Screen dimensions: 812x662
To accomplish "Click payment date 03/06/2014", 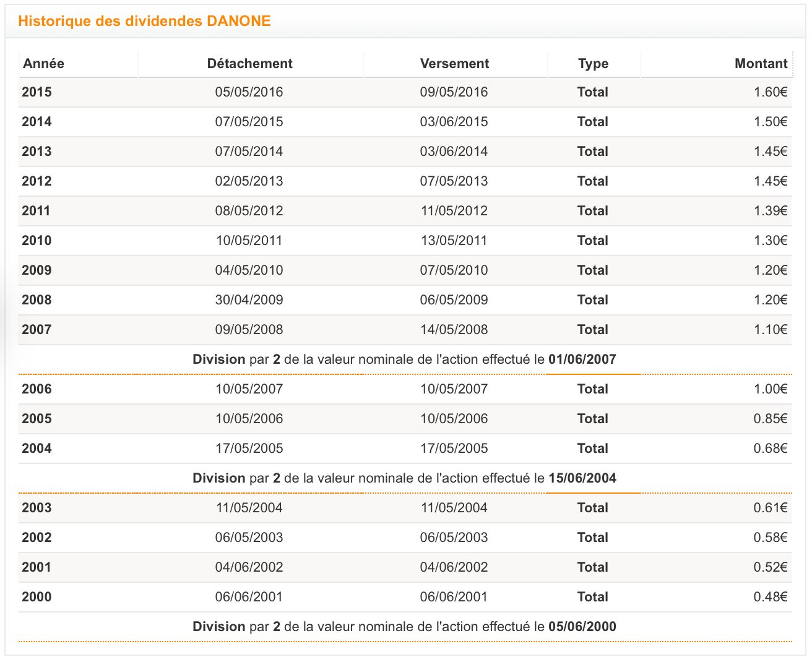I will click(x=454, y=152).
